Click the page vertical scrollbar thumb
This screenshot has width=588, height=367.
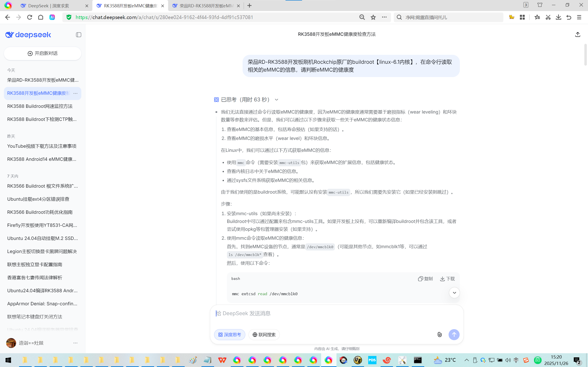coord(585,55)
